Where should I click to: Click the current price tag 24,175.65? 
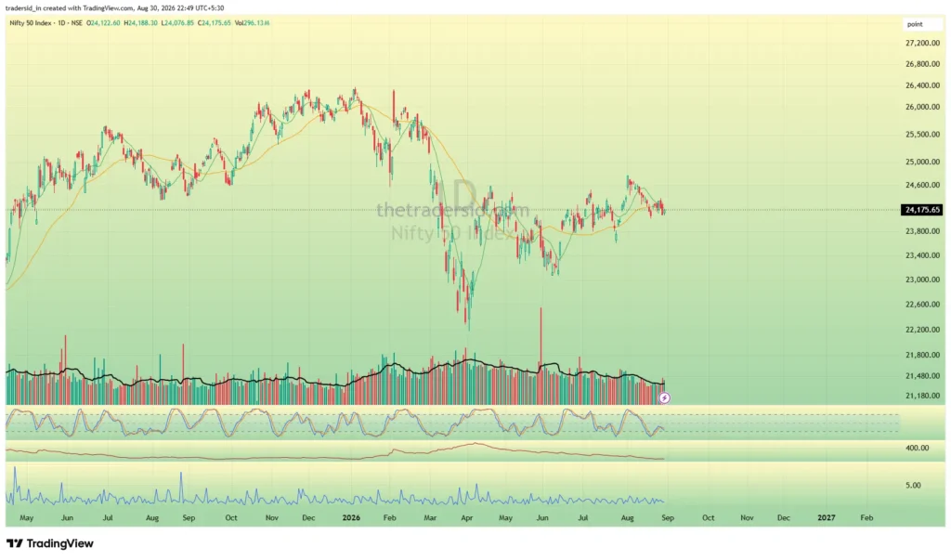(922, 210)
